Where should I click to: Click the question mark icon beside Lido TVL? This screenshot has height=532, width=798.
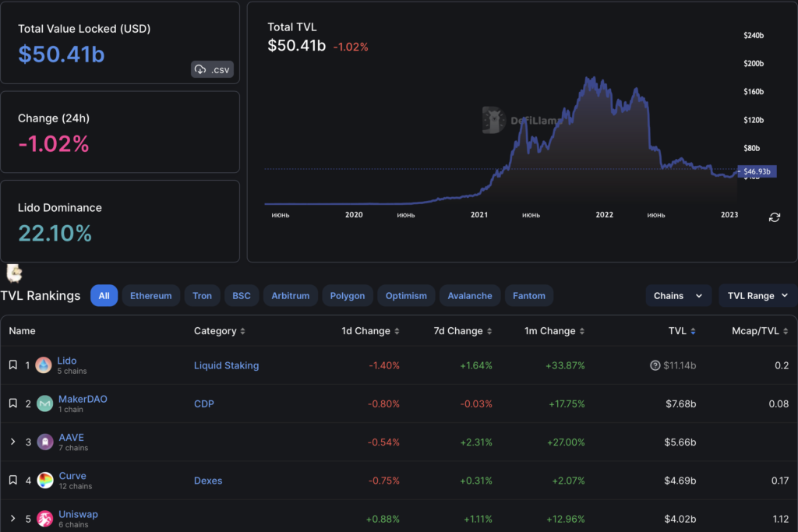[655, 365]
